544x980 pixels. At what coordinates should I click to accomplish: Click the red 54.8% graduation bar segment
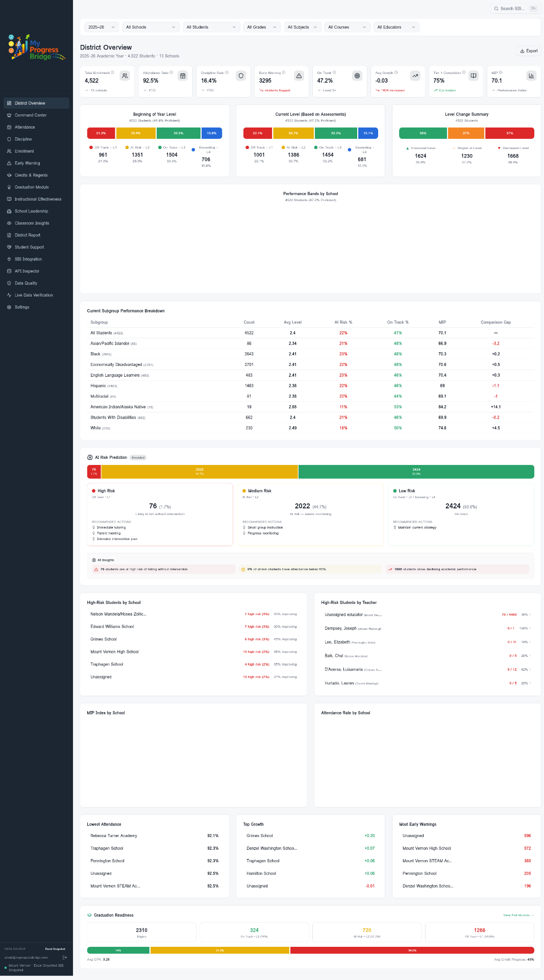(x=412, y=950)
